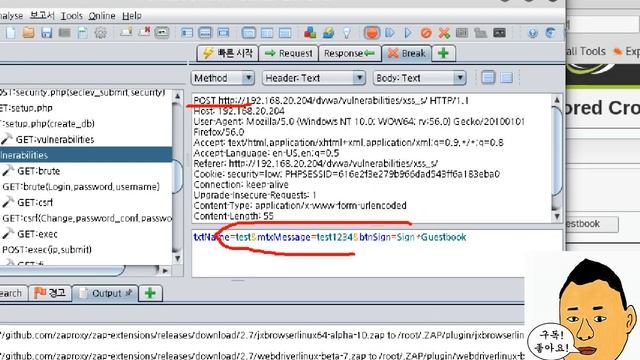Open the 보고서 menu
640x360 pixels.
click(42, 16)
